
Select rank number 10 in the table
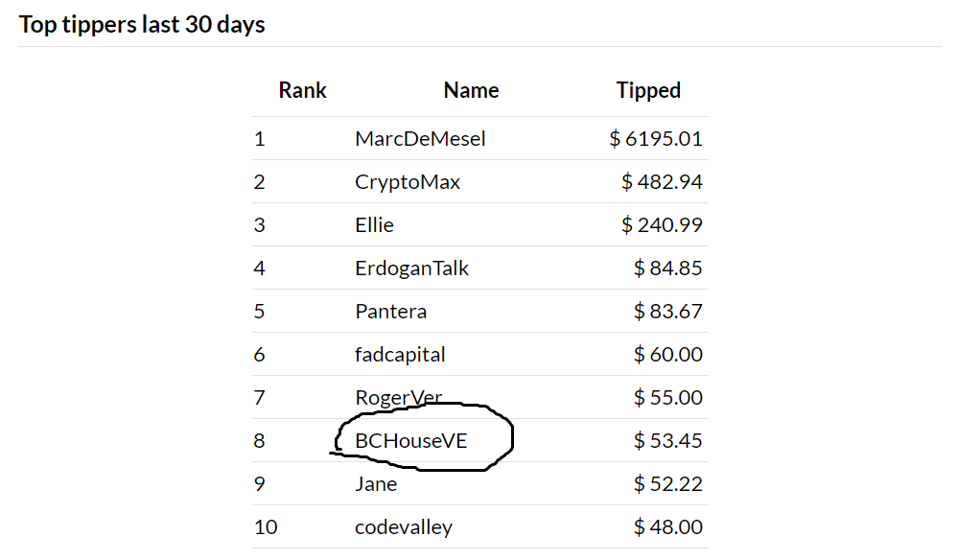tap(266, 526)
